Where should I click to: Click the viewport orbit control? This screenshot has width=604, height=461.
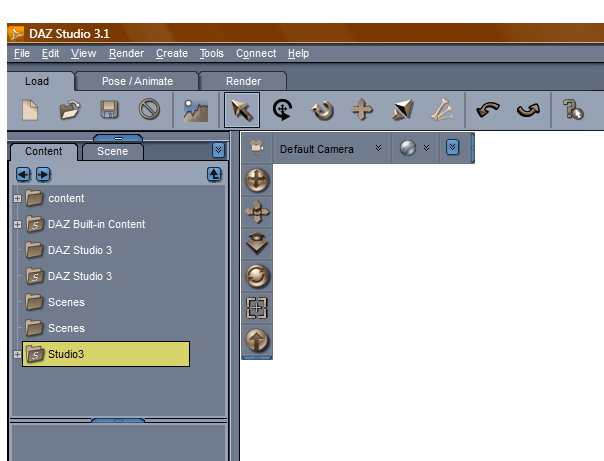pos(257,180)
